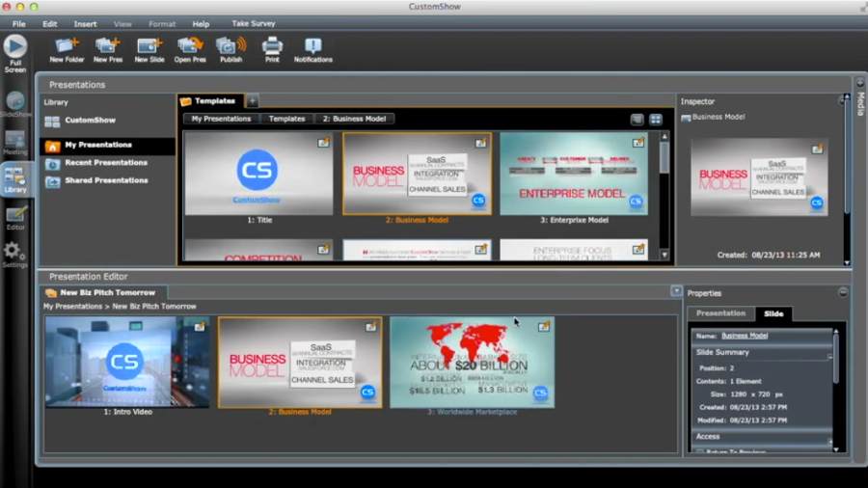The width and height of the screenshot is (868, 488).
Task: Click edit icon on template Business Model slide
Action: [480, 143]
